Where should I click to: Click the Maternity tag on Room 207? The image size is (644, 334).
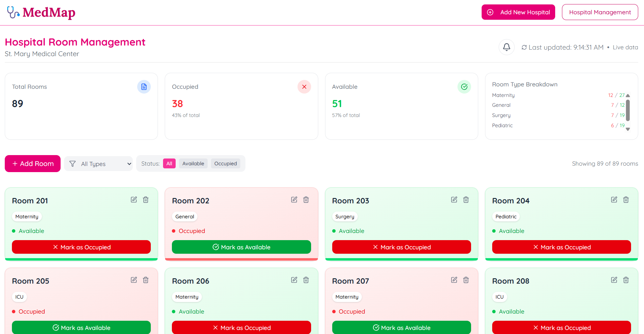[347, 297]
